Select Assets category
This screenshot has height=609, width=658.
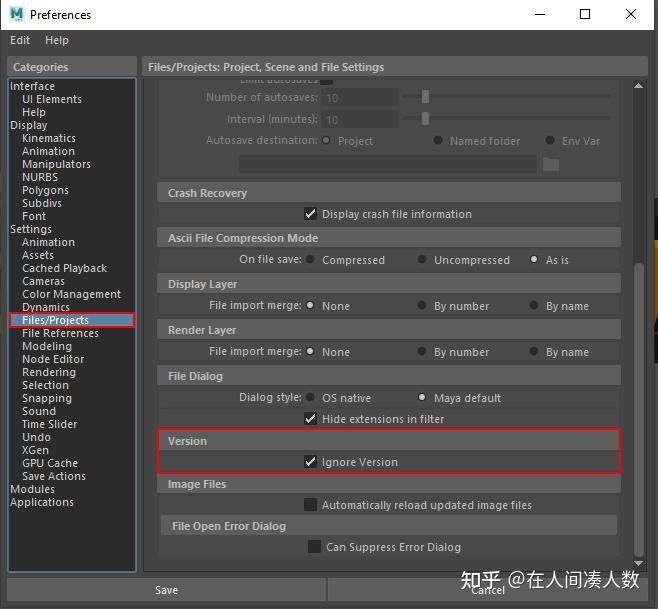38,255
